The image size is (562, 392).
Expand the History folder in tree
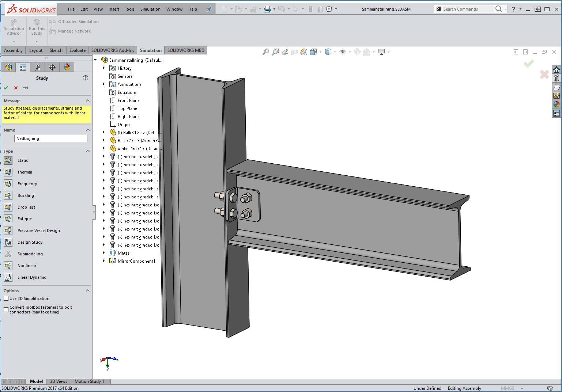[x=104, y=68]
